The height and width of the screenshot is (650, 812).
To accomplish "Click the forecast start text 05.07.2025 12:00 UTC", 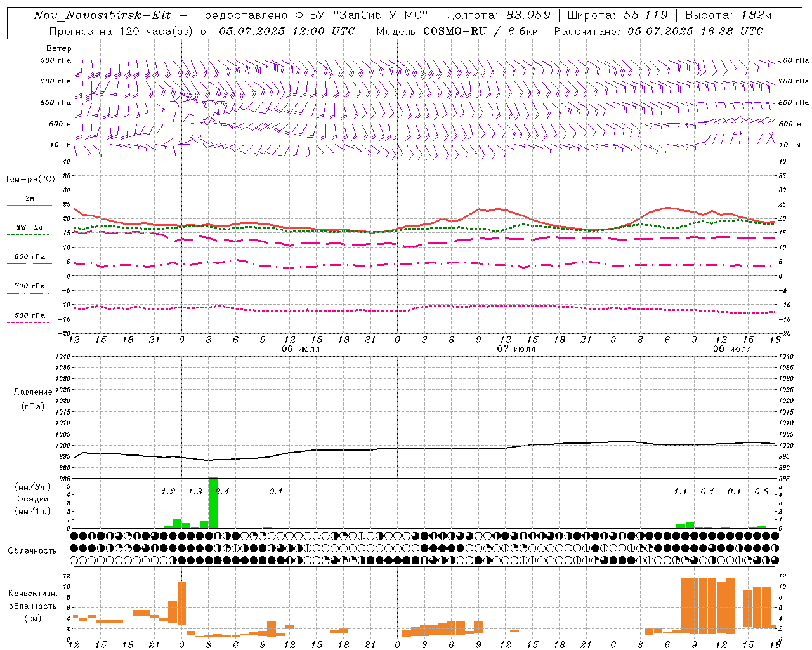I will point(287,31).
